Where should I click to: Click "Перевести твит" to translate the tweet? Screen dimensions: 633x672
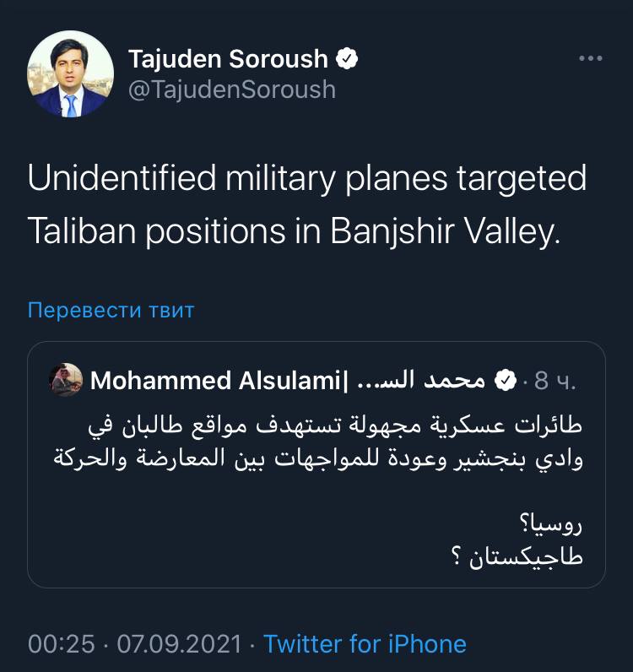pos(111,310)
